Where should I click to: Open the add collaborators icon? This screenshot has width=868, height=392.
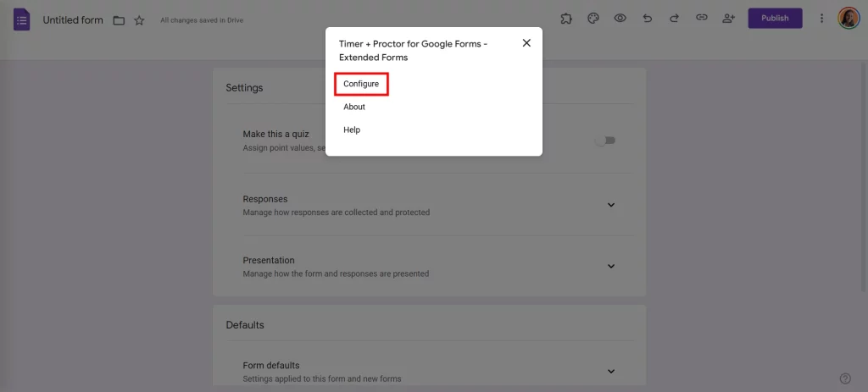(x=728, y=18)
